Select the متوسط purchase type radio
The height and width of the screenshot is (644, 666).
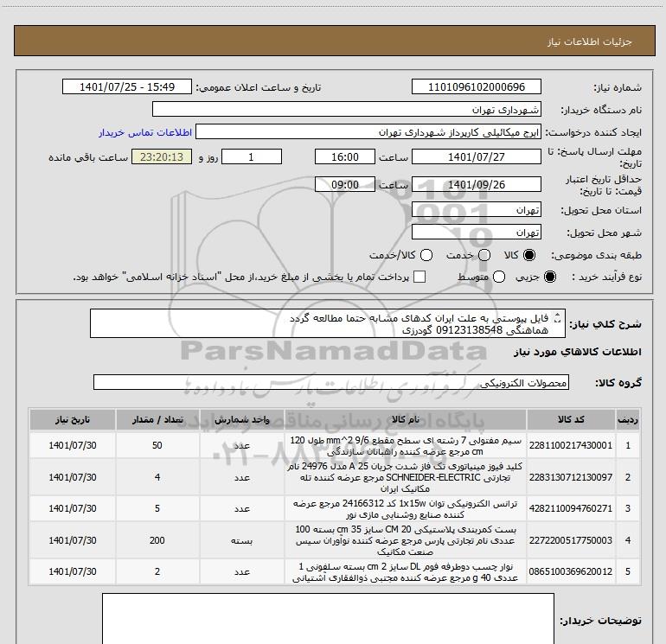pos(499,277)
